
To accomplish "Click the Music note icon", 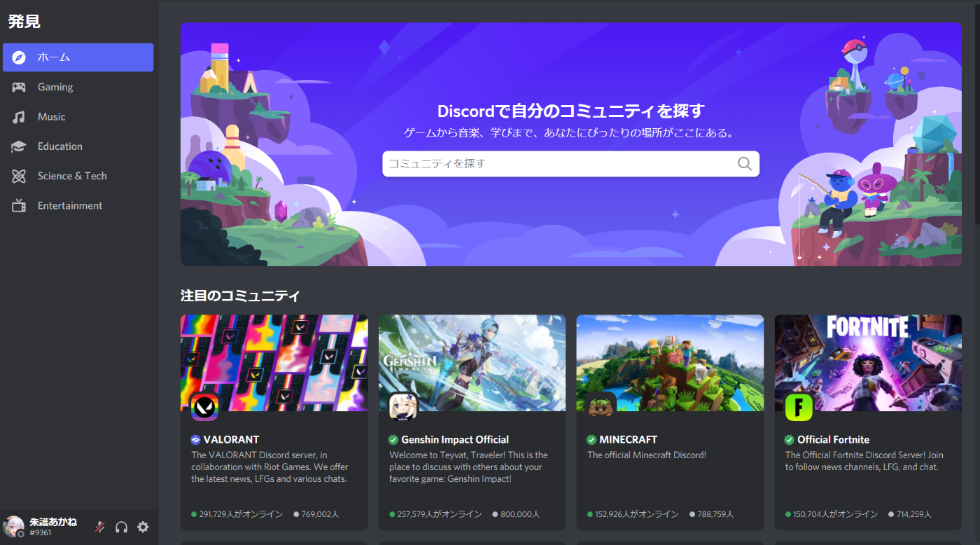I will (19, 117).
